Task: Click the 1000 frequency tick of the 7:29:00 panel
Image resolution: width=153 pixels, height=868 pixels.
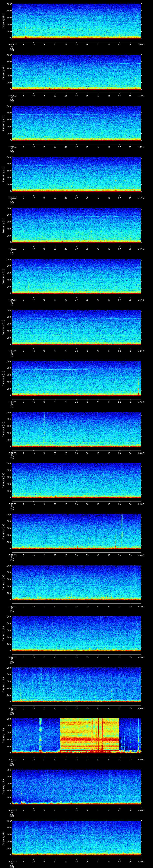Action: pyautogui.click(x=8, y=4)
